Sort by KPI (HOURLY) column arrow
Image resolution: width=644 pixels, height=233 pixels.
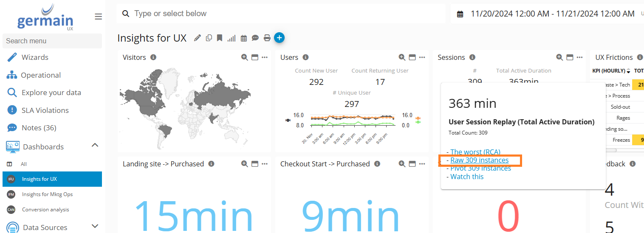(x=628, y=71)
